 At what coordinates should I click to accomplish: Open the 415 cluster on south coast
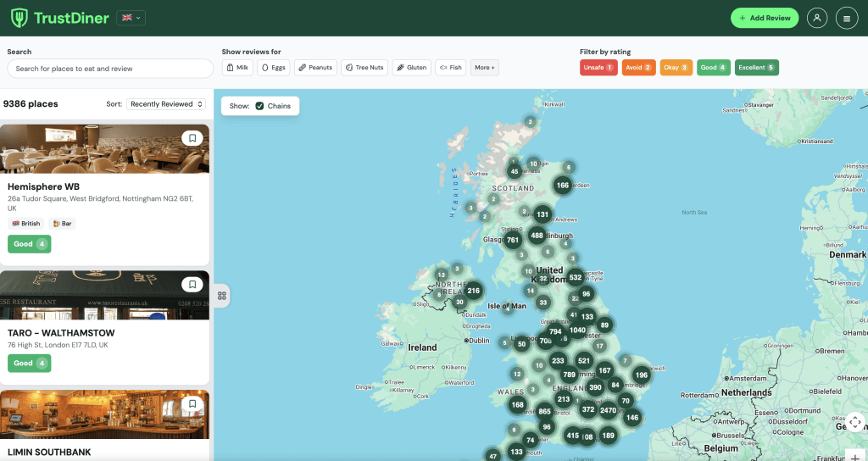[573, 436]
